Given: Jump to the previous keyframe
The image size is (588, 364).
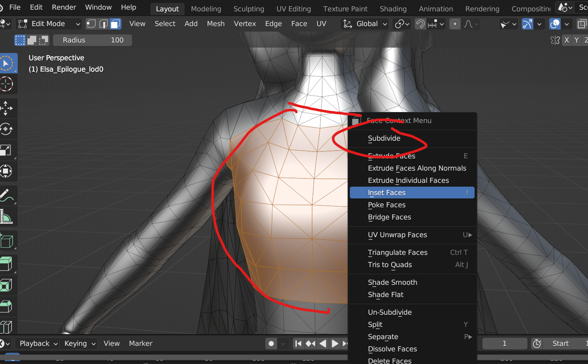Looking at the screenshot, I should tap(311, 343).
